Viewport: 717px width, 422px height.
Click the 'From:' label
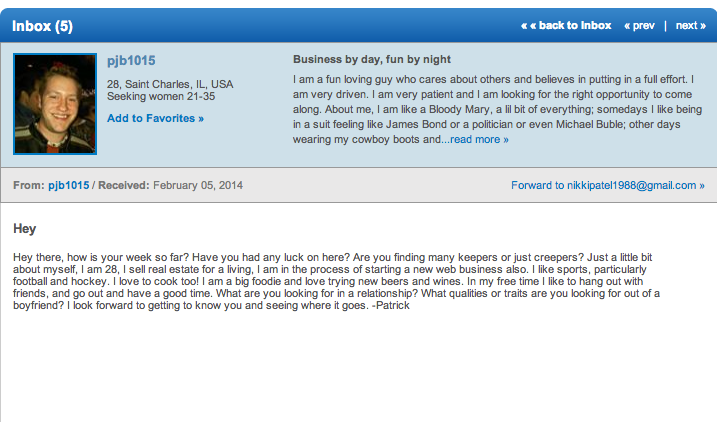[29, 185]
